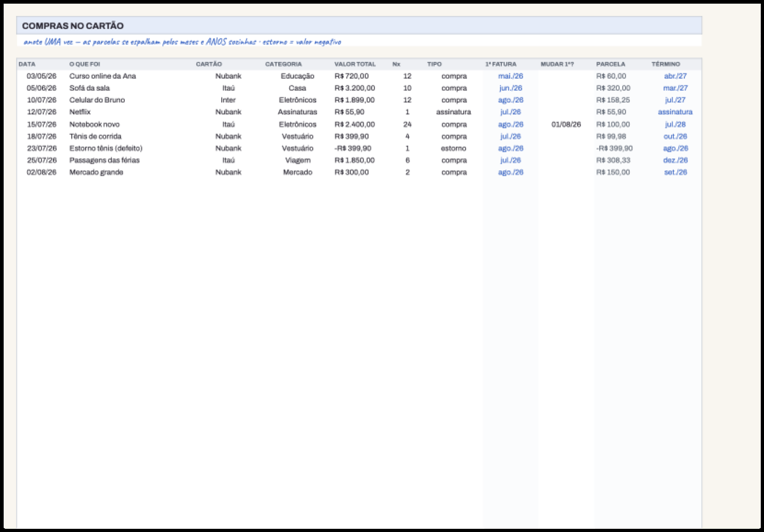Screen dimensions: 764x532
Task: Click the R$ 2.400,00 total value
Action: [x=354, y=124]
